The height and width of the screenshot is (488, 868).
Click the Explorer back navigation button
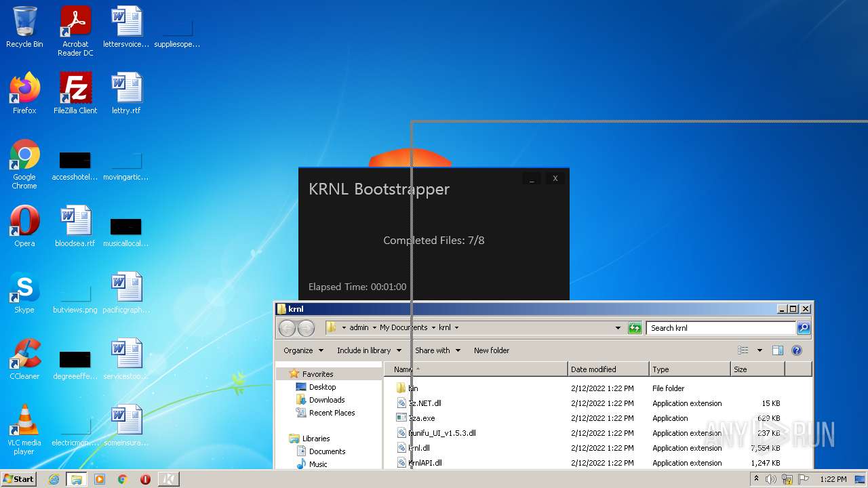pos(288,328)
